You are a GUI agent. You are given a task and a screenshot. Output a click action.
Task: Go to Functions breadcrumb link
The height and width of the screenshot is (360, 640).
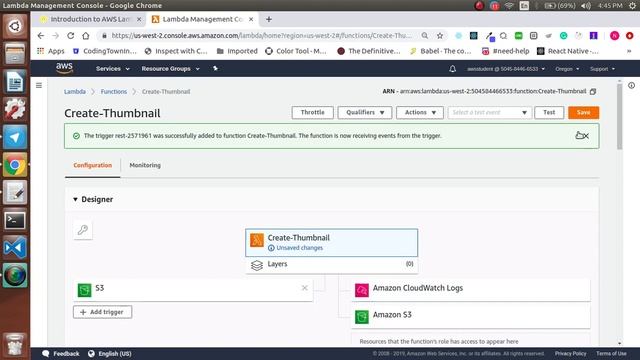(114, 91)
